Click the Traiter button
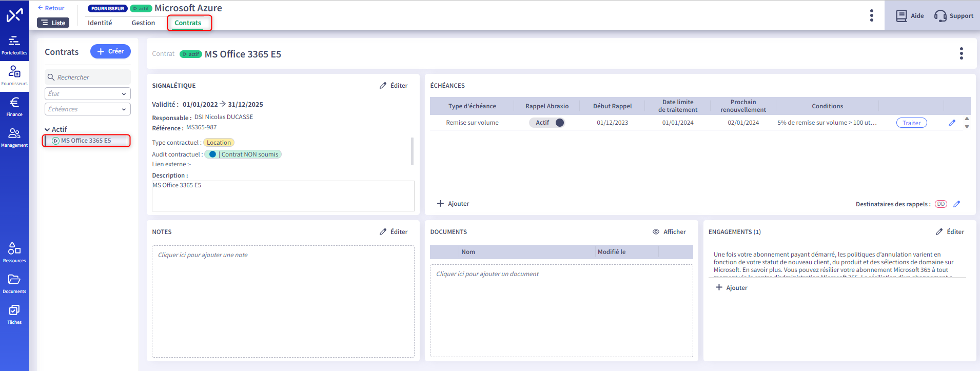The width and height of the screenshot is (980, 371). pyautogui.click(x=911, y=123)
